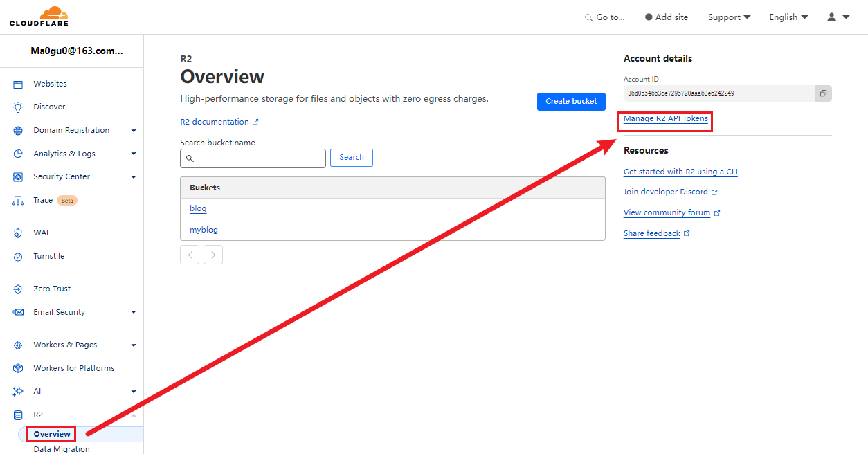
Task: Click external icon beside Share feedback
Action: coord(687,234)
